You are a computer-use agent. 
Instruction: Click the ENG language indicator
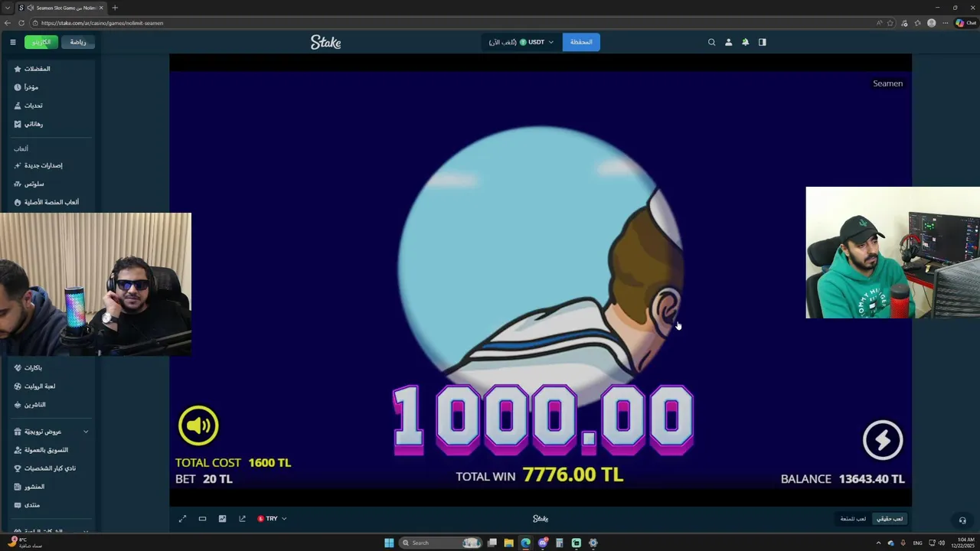point(917,543)
